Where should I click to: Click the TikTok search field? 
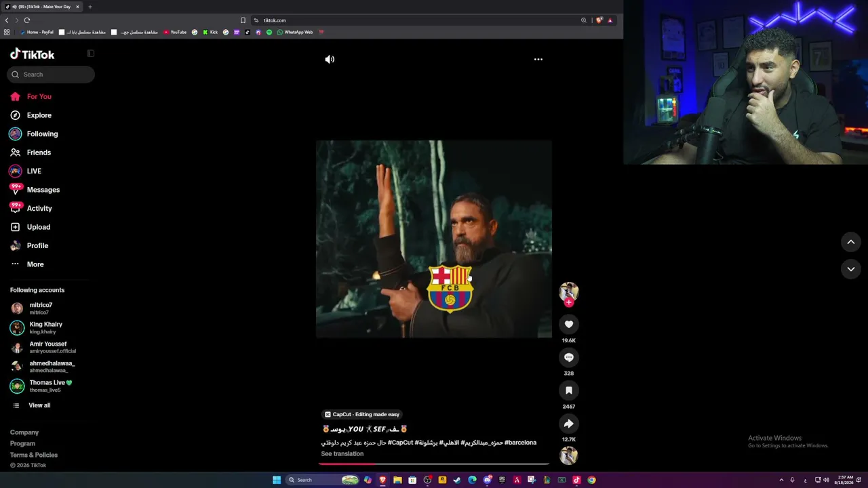point(51,75)
